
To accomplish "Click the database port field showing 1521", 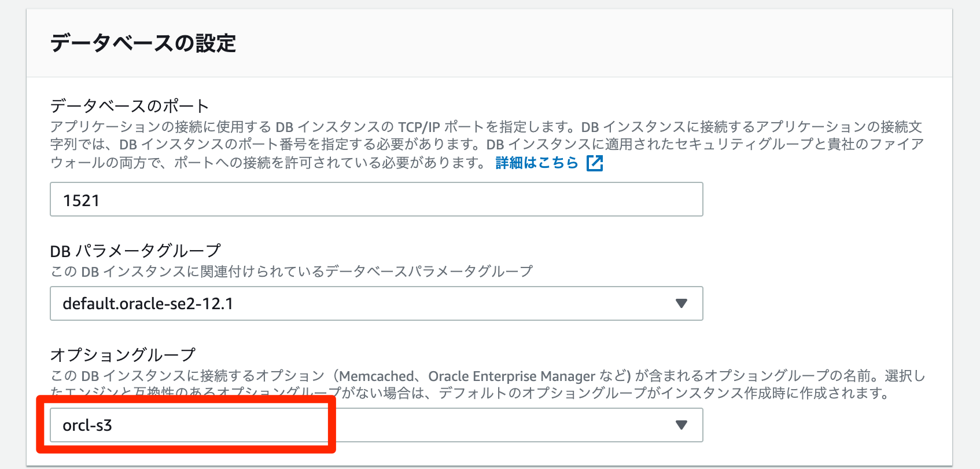I will [377, 199].
